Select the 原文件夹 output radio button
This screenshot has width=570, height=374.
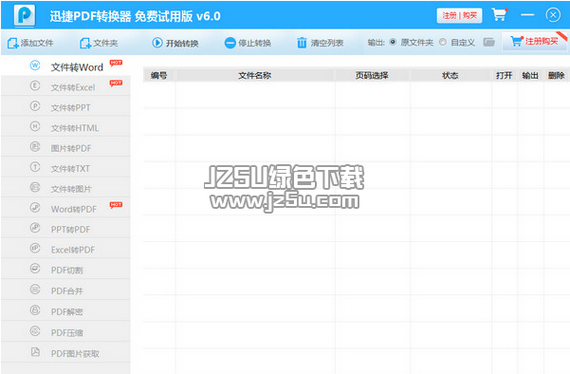pyautogui.click(x=393, y=42)
